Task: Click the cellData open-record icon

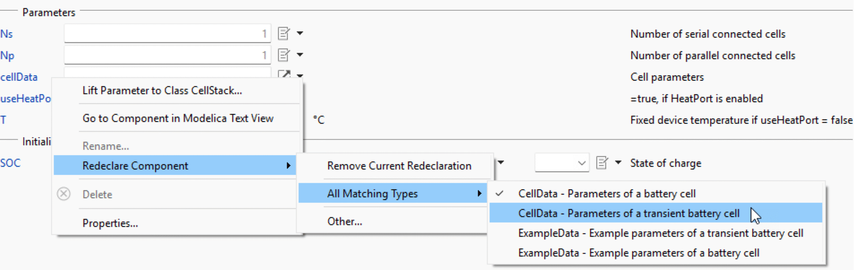Action: (x=284, y=74)
